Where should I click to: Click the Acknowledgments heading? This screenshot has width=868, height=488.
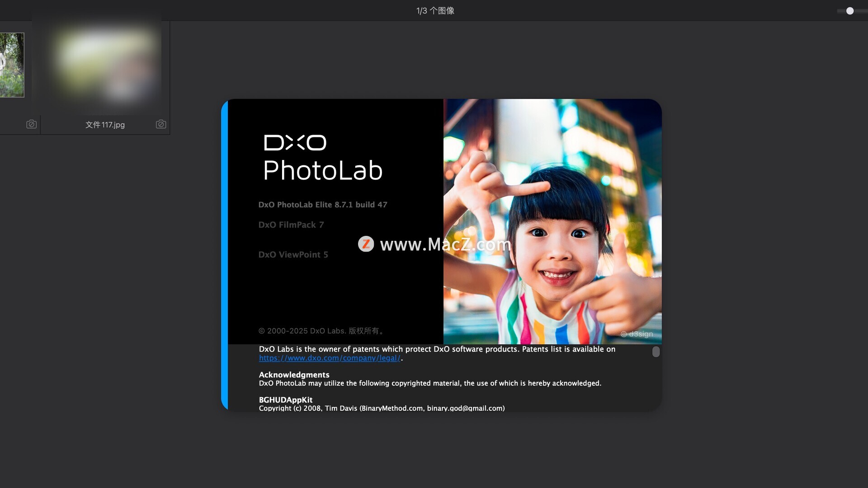[x=294, y=375]
